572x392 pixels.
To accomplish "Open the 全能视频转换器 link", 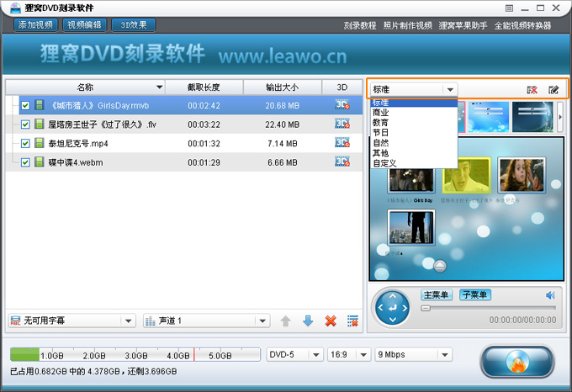I will tap(522, 25).
